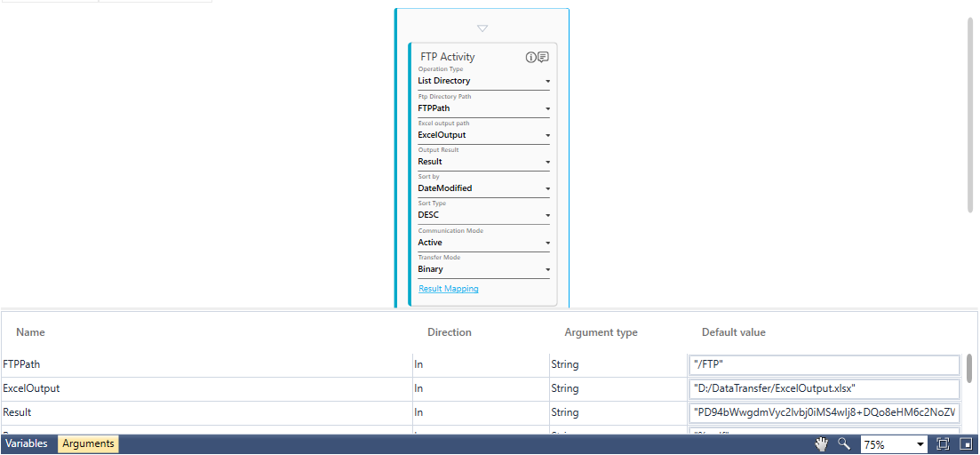Click the fit to screen icon
This screenshot has height=455, width=980.
click(943, 443)
